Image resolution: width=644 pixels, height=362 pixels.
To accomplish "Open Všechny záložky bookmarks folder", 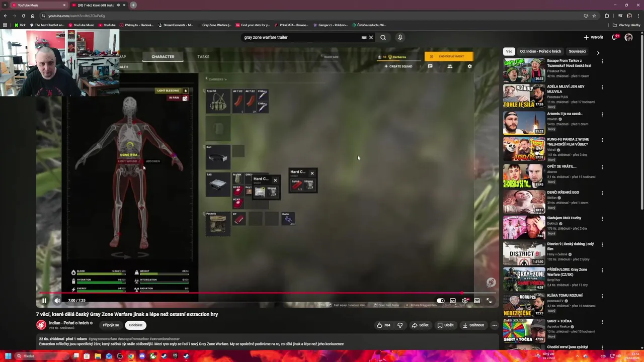I will point(626,25).
